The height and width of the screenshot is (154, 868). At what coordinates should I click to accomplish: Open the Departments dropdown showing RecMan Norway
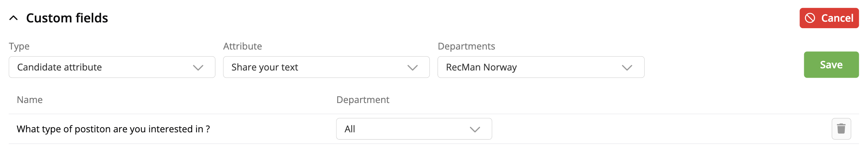click(533, 67)
